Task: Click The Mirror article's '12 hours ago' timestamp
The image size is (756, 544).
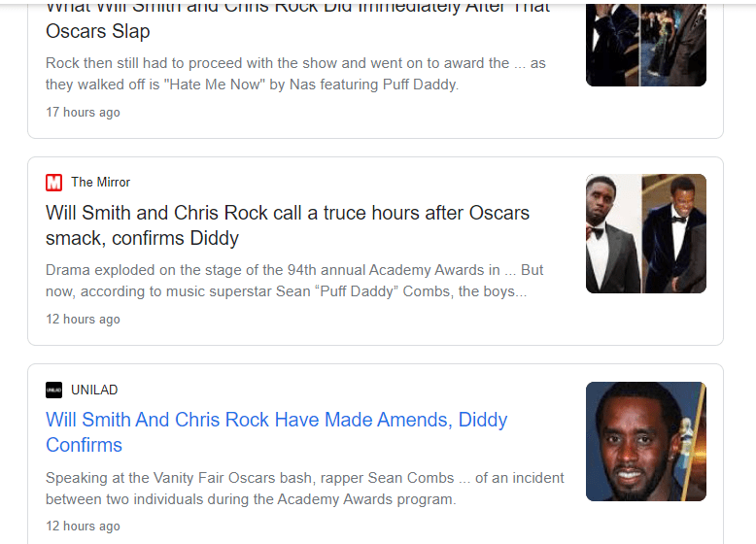Action: pos(83,320)
